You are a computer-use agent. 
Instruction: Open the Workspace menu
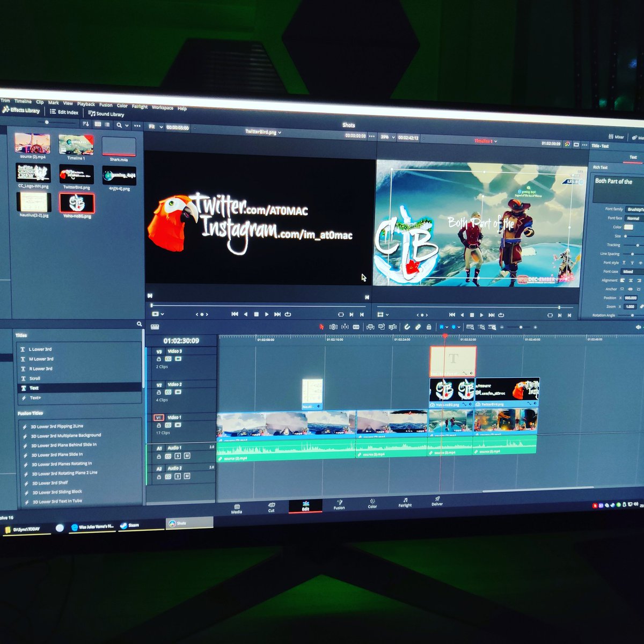pyautogui.click(x=163, y=107)
